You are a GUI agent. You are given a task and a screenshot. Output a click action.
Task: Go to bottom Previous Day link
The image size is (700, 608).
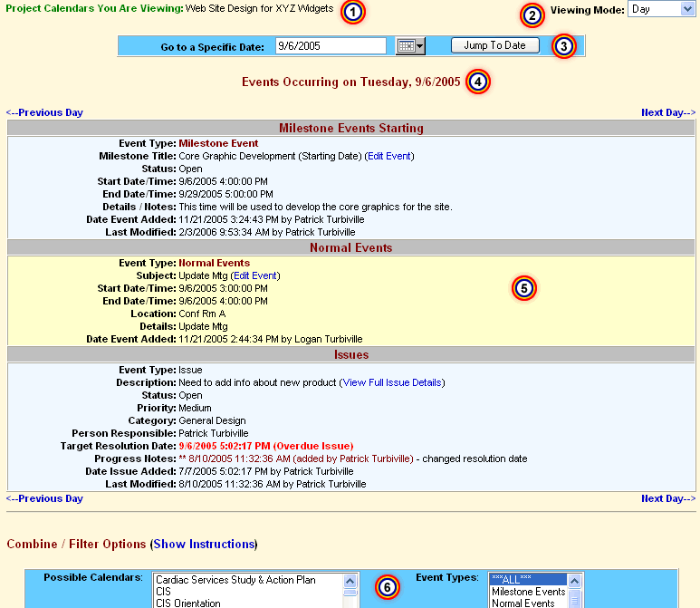(x=44, y=498)
